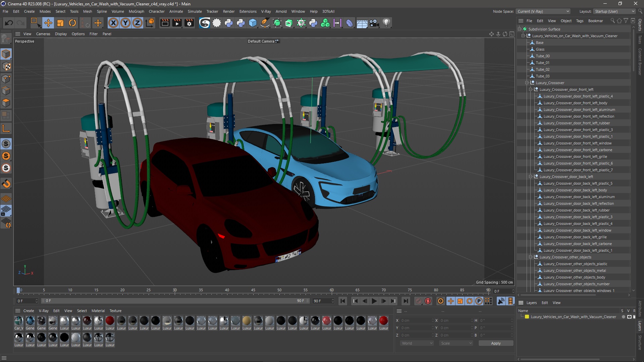Select the Live Selection tool
644x362 pixels.
(x=35, y=23)
